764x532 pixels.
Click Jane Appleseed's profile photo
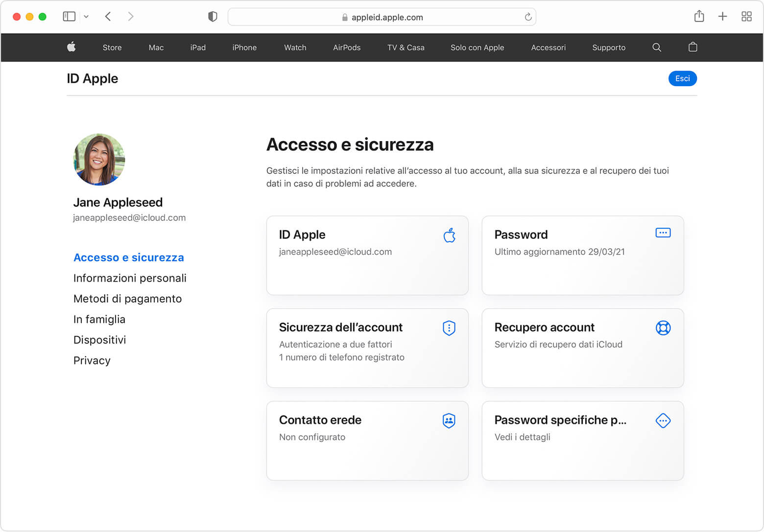(x=99, y=160)
